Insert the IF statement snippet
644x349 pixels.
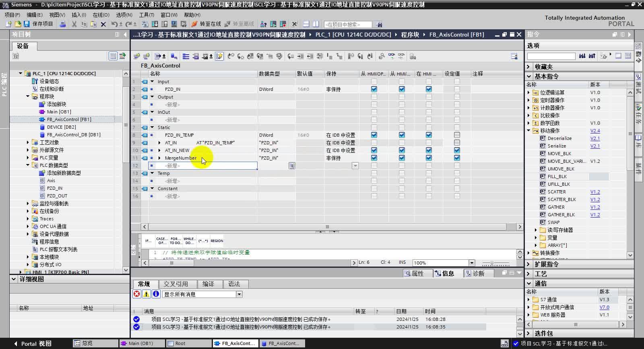148,241
